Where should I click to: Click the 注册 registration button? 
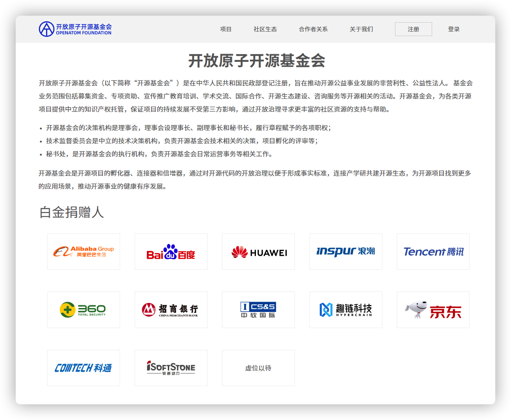(413, 29)
